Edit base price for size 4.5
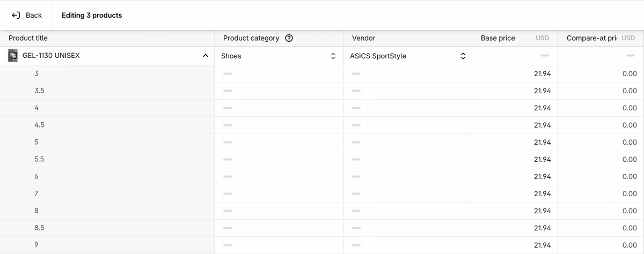644x254 pixels. (515, 125)
